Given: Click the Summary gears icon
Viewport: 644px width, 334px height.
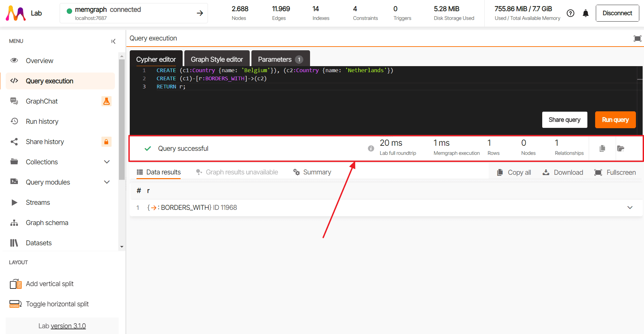Looking at the screenshot, I should [297, 172].
